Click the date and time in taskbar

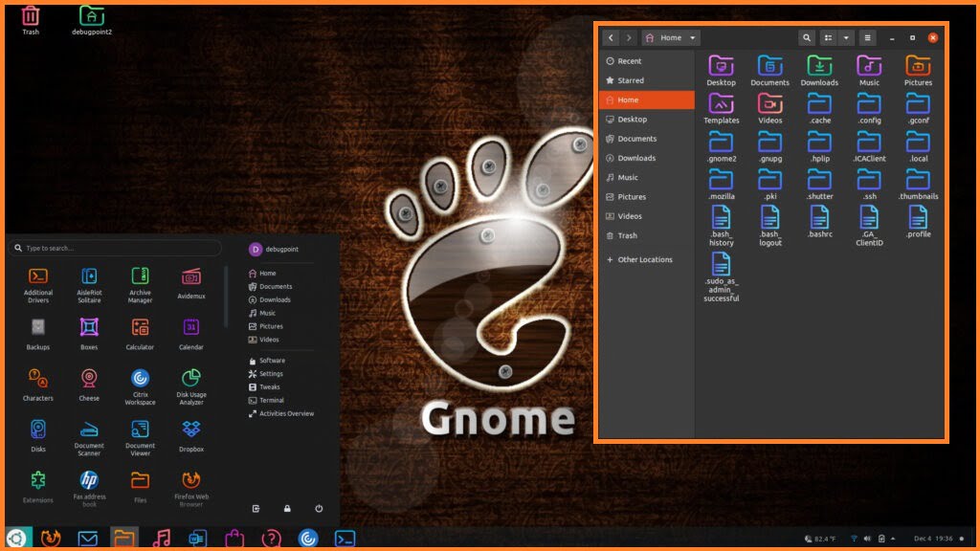click(933, 539)
